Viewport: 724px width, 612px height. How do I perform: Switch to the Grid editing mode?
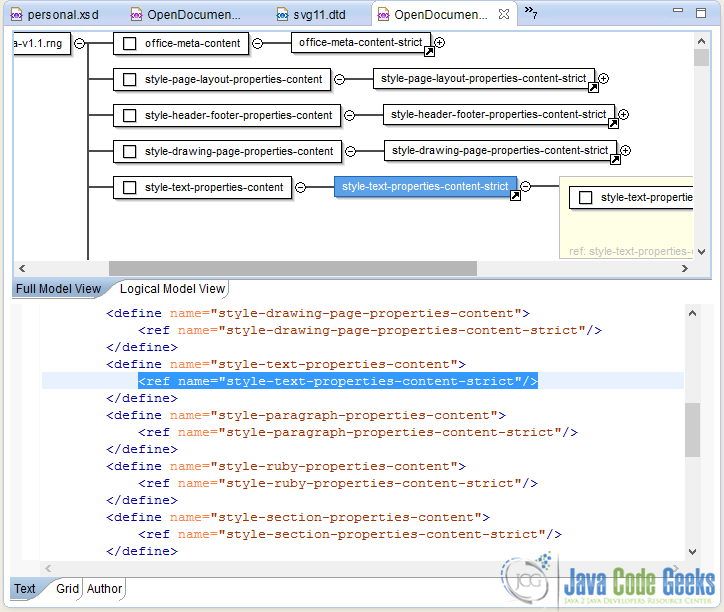[67, 589]
